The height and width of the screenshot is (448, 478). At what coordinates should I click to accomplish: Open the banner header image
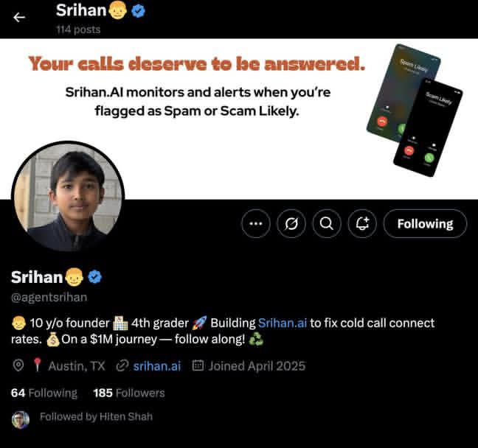(x=239, y=119)
